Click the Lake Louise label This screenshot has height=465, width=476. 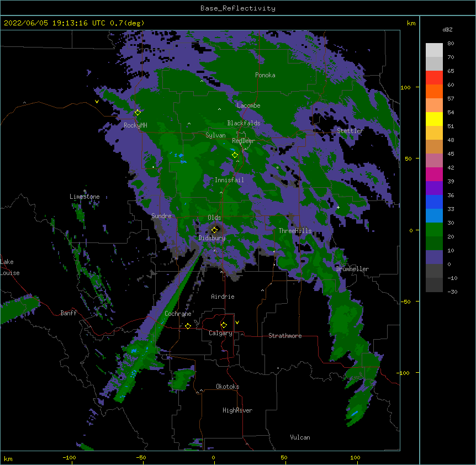10,267
